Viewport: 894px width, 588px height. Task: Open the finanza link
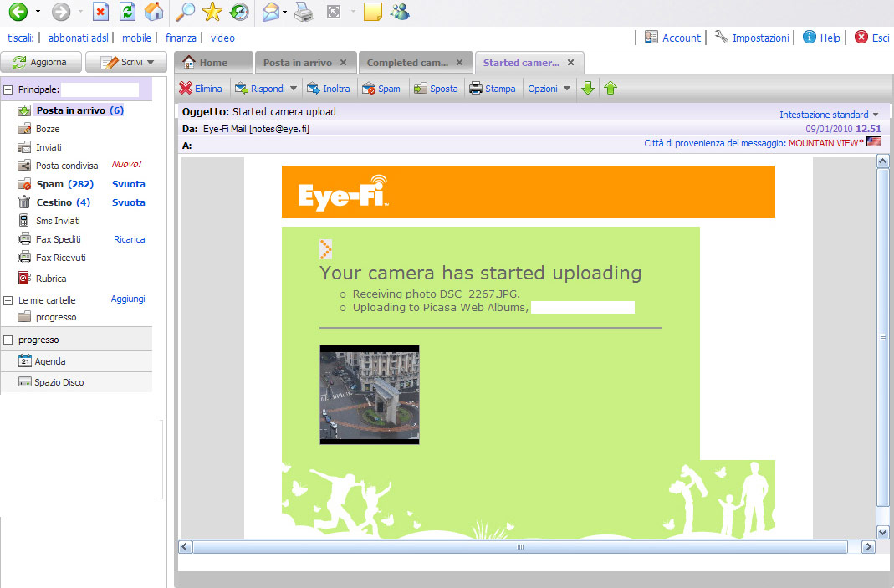click(x=181, y=38)
